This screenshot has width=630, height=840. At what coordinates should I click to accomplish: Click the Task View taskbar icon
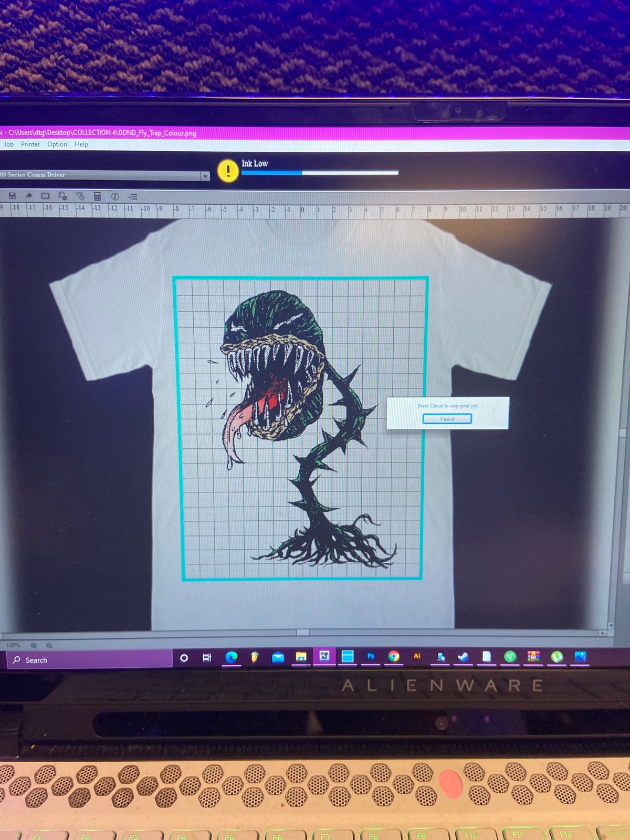[207, 657]
